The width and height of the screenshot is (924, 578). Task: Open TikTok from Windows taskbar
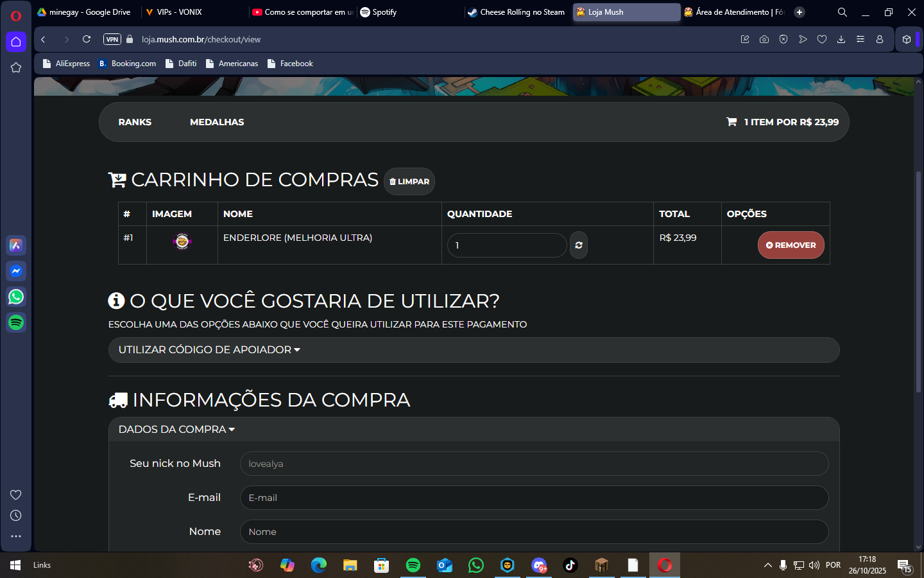click(x=570, y=565)
